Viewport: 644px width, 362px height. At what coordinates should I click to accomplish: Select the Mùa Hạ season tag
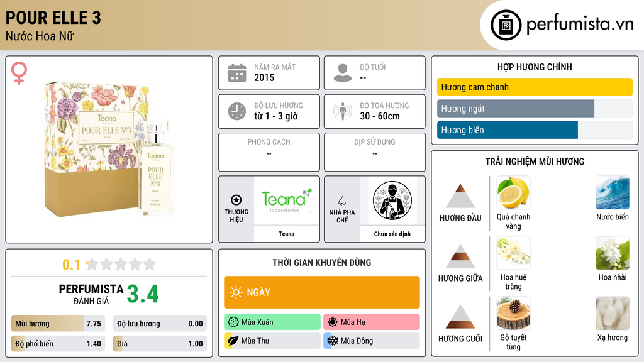372,322
